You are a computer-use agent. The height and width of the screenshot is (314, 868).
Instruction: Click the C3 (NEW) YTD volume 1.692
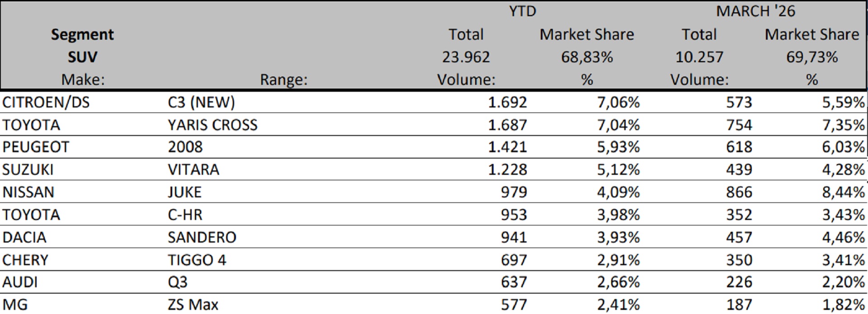507,102
